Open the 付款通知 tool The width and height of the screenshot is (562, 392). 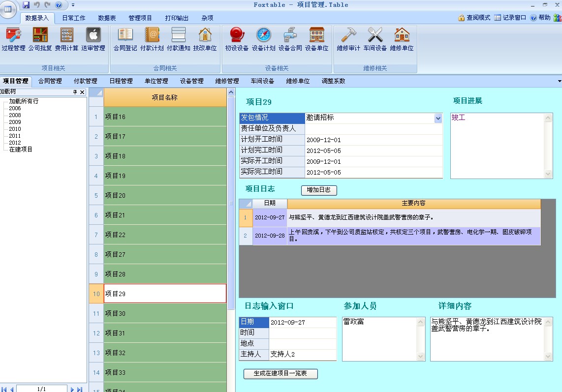[179, 39]
